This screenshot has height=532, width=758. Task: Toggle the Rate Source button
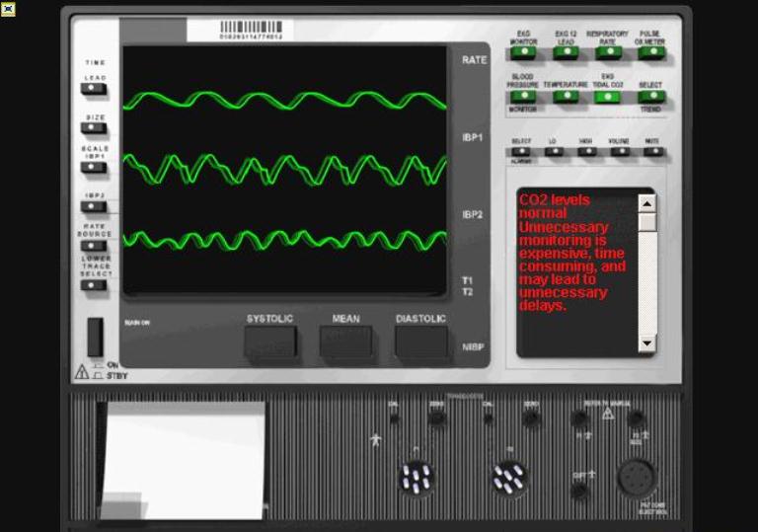click(x=94, y=245)
